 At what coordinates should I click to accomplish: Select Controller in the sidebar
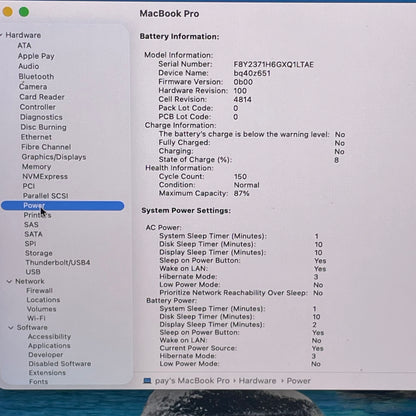[37, 107]
